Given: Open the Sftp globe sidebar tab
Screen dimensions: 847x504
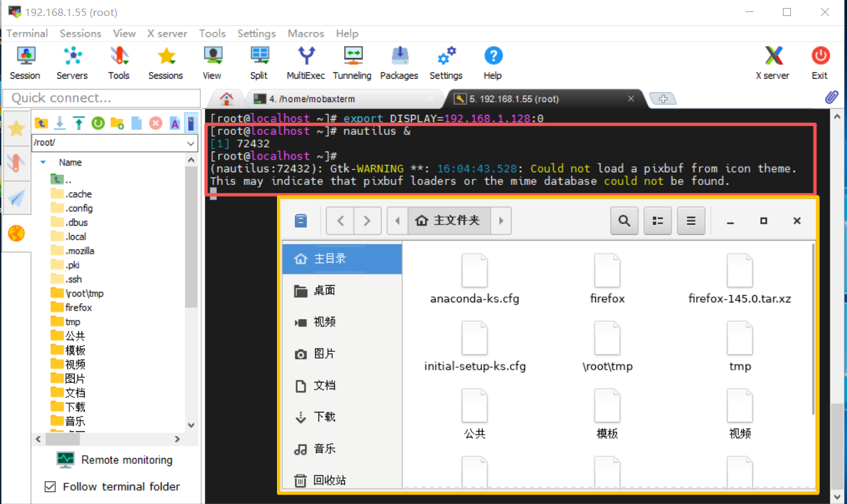Looking at the screenshot, I should 16,233.
